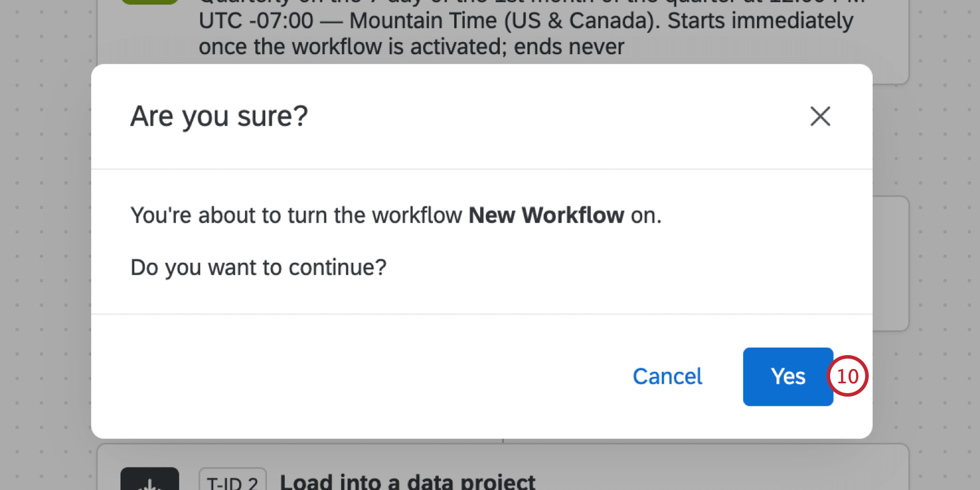Click the T-ID 2 label badge
The width and height of the screenshot is (980, 490).
coord(233,480)
